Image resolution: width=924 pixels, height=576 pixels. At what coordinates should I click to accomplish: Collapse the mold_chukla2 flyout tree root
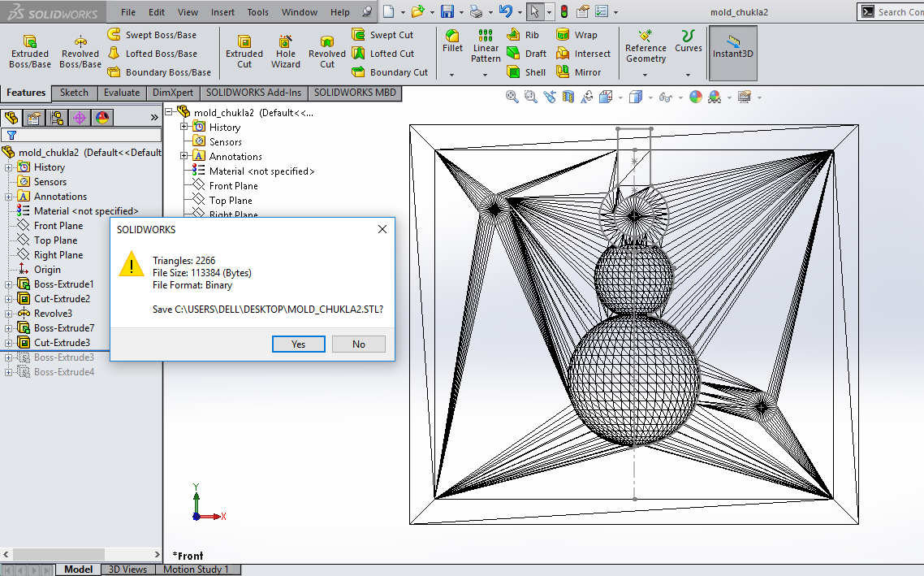[x=169, y=111]
